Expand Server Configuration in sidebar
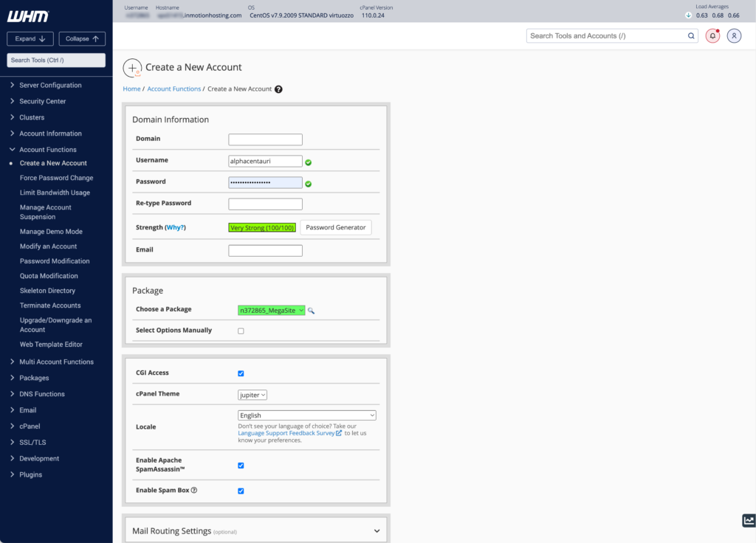This screenshot has height=543, width=756. (x=50, y=85)
